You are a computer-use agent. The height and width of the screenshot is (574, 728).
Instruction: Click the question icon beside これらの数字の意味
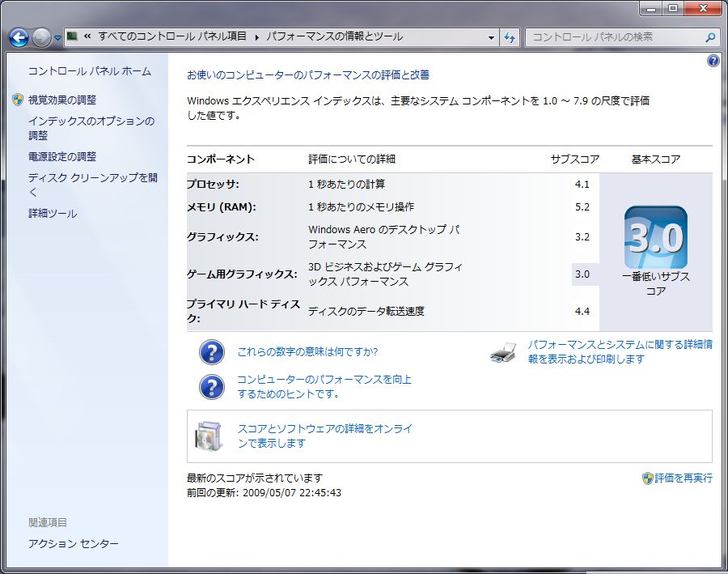tap(212, 352)
